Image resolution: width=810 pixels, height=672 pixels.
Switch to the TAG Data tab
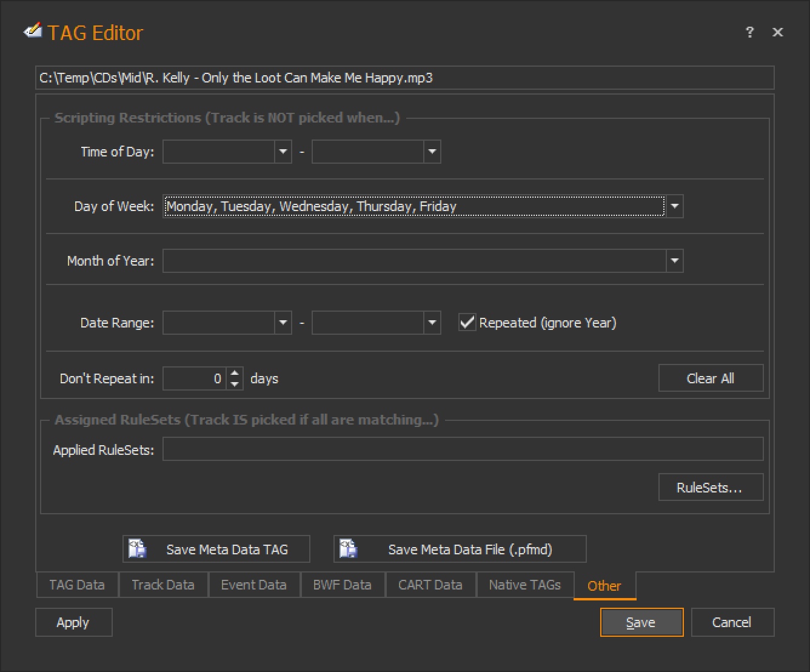click(x=77, y=585)
